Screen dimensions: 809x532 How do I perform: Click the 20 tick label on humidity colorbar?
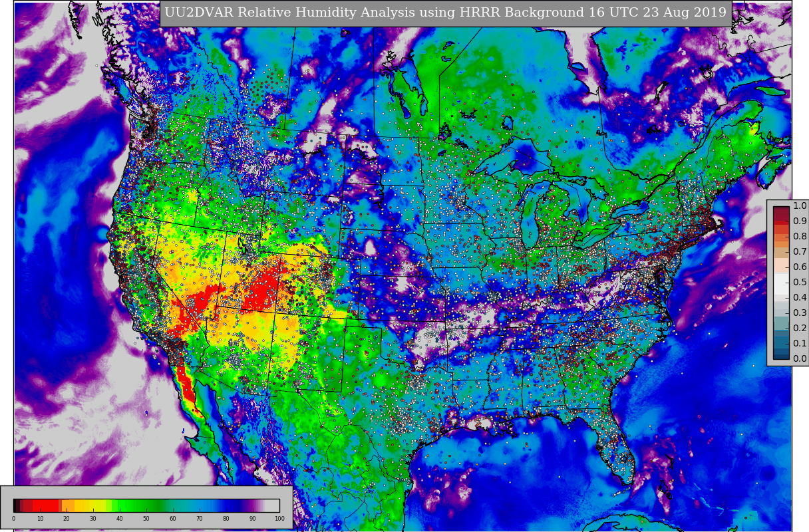(67, 519)
